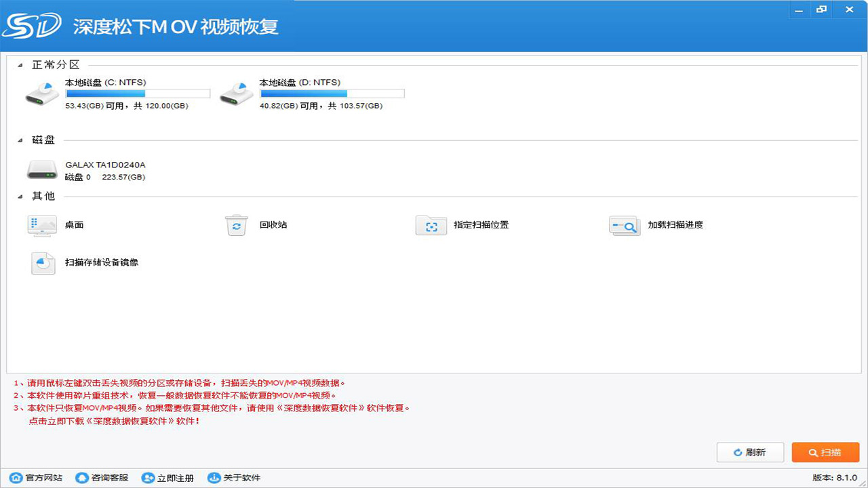Click the 指定扫描位置 icon to choose scan location
The height and width of the screenshot is (488, 868).
(430, 225)
